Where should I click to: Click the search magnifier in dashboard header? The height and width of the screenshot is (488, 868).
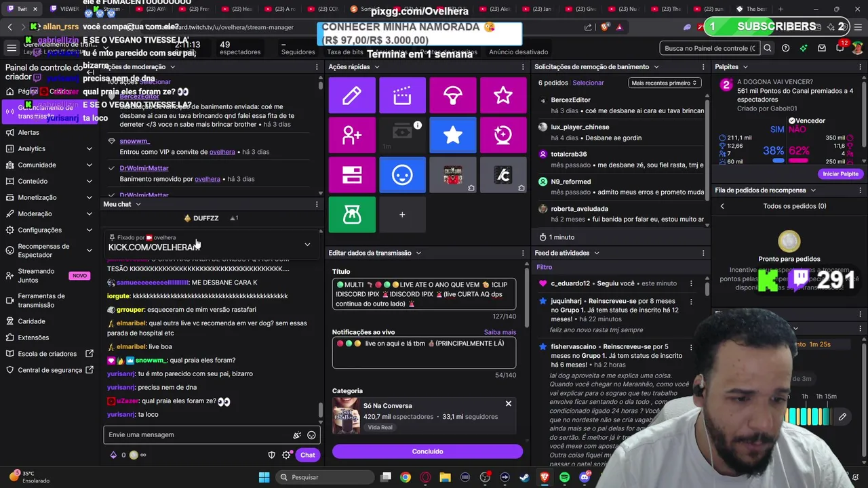coord(768,48)
